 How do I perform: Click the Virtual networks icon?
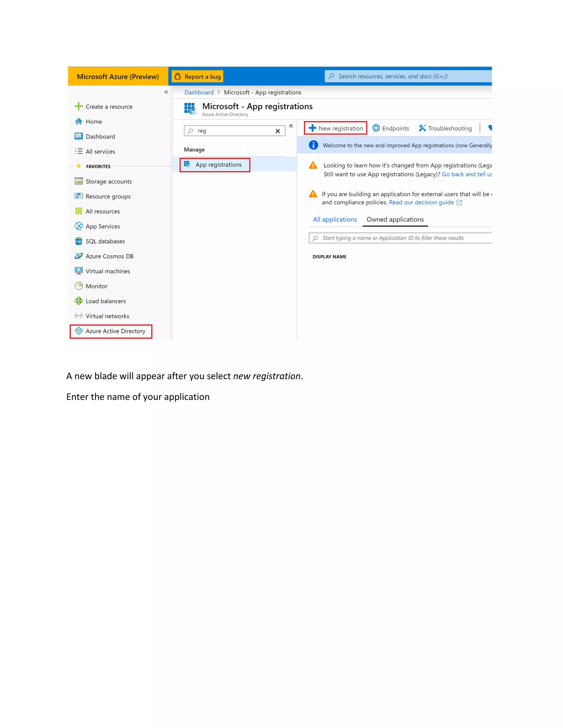click(78, 316)
